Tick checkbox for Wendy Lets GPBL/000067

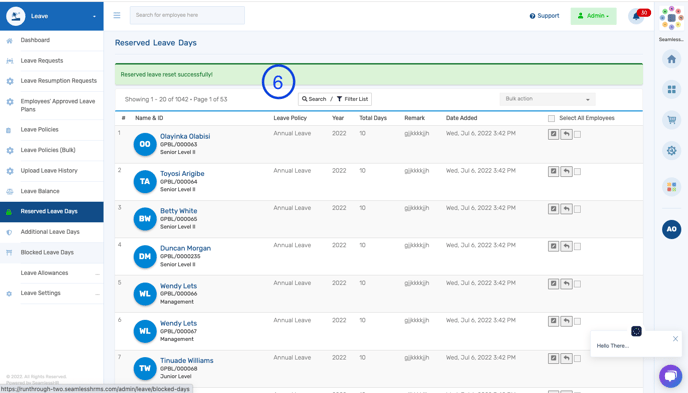pyautogui.click(x=577, y=322)
